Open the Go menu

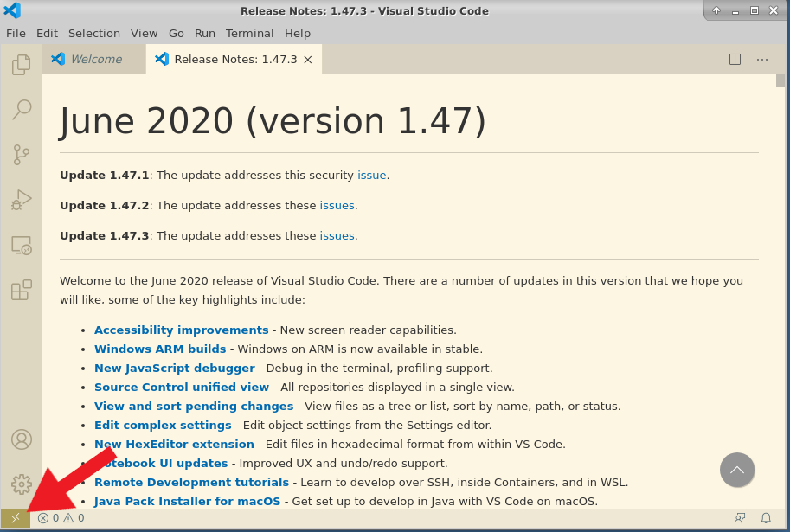pyautogui.click(x=177, y=33)
